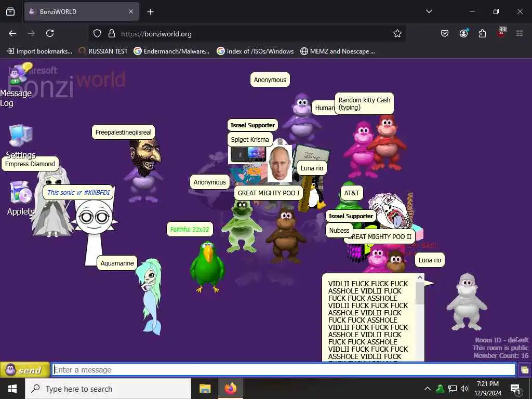Click the Member Count: 16 text
This screenshot has width=532, height=399.
point(501,355)
